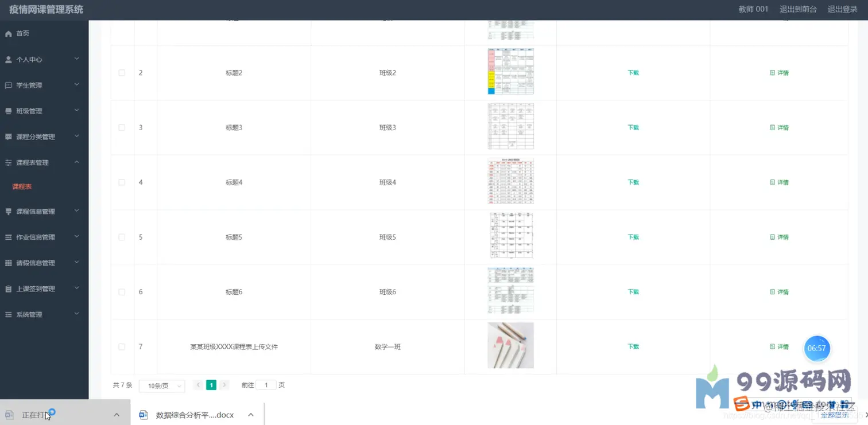The image size is (868, 425).
Task: Tick checkbox for row 4 标题4
Action: 122,182
